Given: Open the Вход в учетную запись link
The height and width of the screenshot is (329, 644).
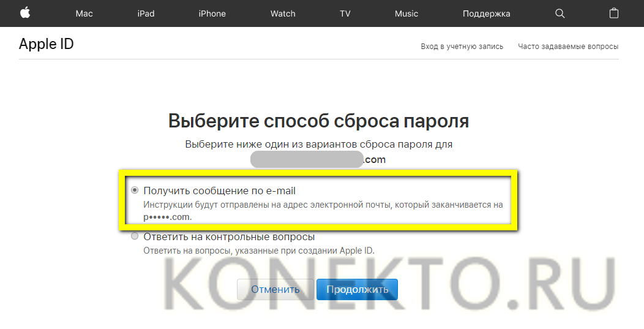Looking at the screenshot, I should click(x=462, y=47).
